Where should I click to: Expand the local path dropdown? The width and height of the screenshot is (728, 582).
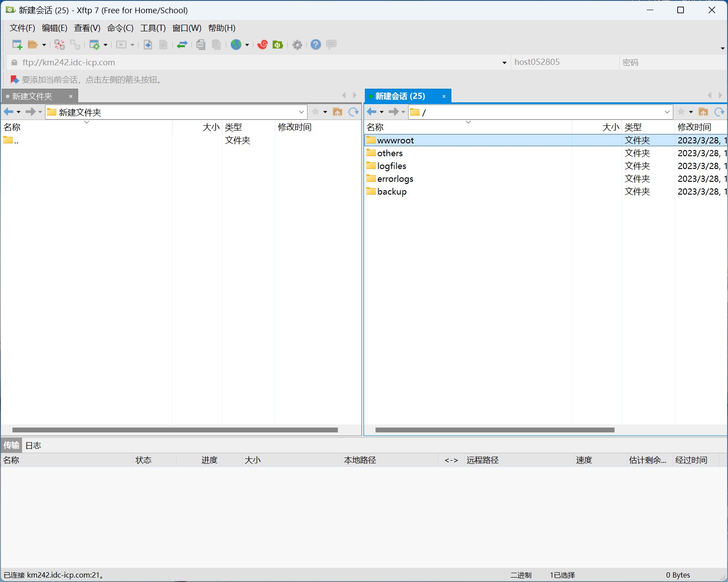(x=301, y=112)
